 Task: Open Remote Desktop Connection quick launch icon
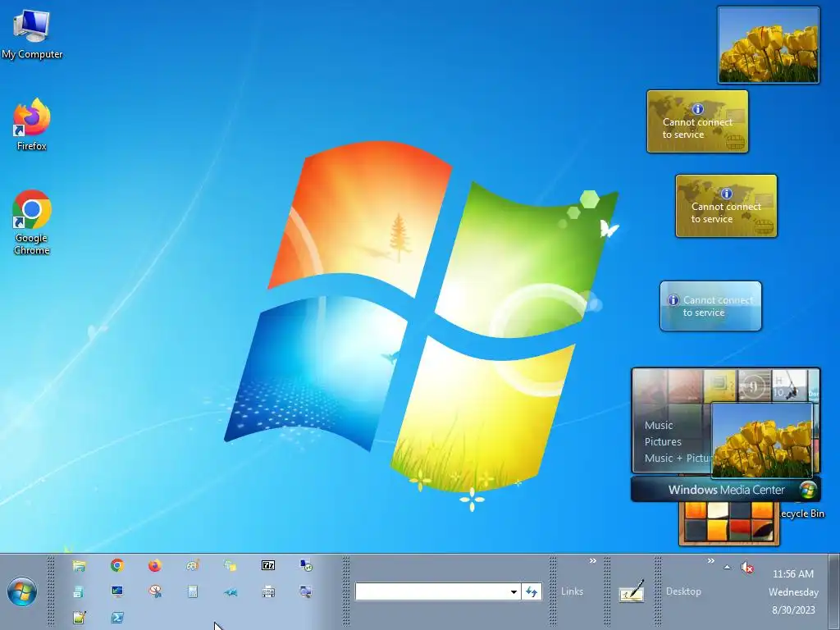306,566
